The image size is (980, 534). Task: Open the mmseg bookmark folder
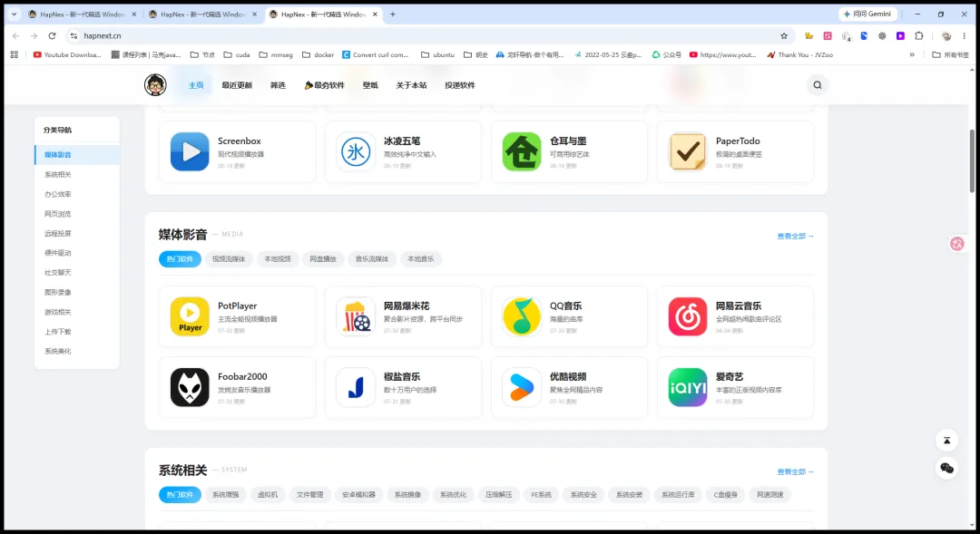[276, 55]
